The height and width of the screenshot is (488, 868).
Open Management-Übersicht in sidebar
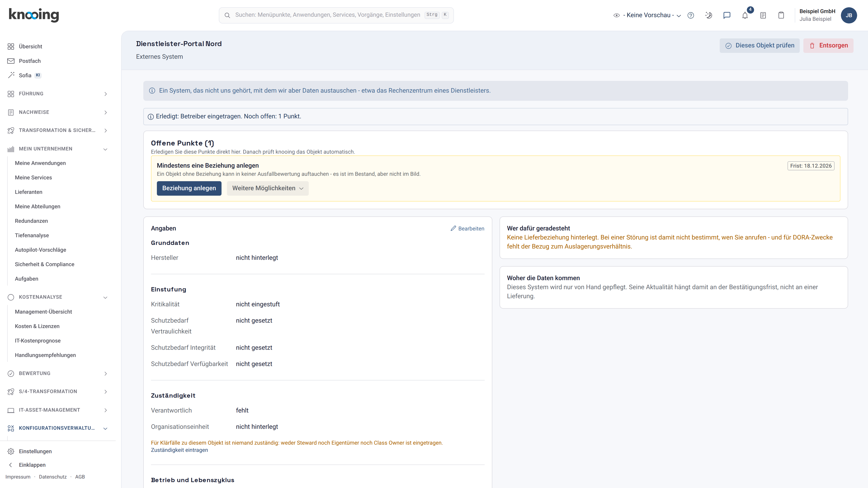[43, 312]
